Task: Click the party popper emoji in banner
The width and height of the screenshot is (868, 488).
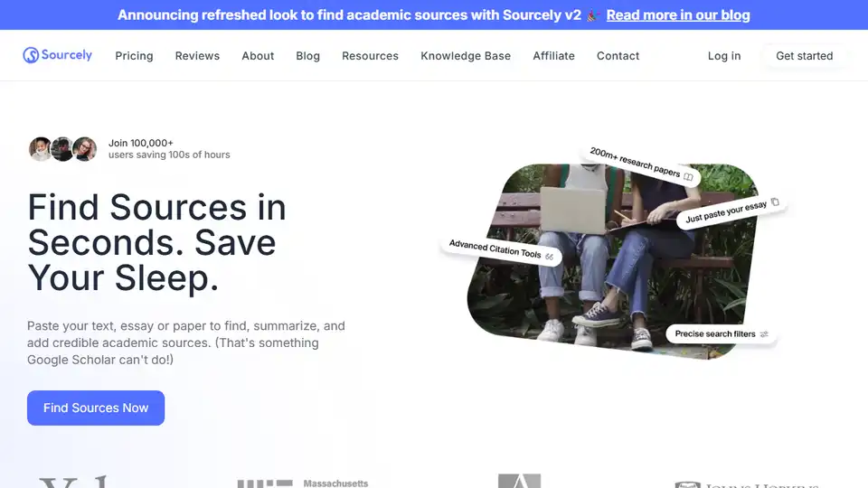Action: (593, 15)
